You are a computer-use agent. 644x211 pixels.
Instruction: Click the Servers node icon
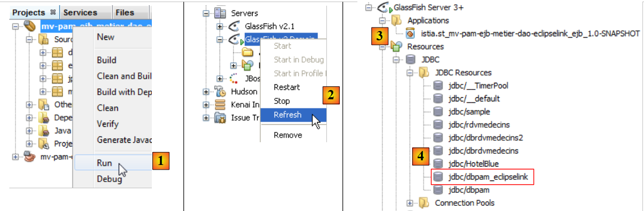(x=220, y=13)
